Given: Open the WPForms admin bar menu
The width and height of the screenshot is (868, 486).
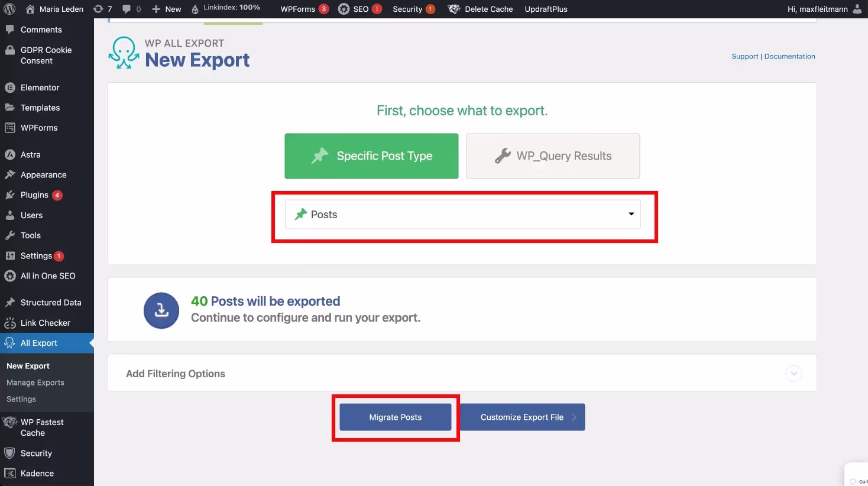Looking at the screenshot, I should pyautogui.click(x=304, y=9).
